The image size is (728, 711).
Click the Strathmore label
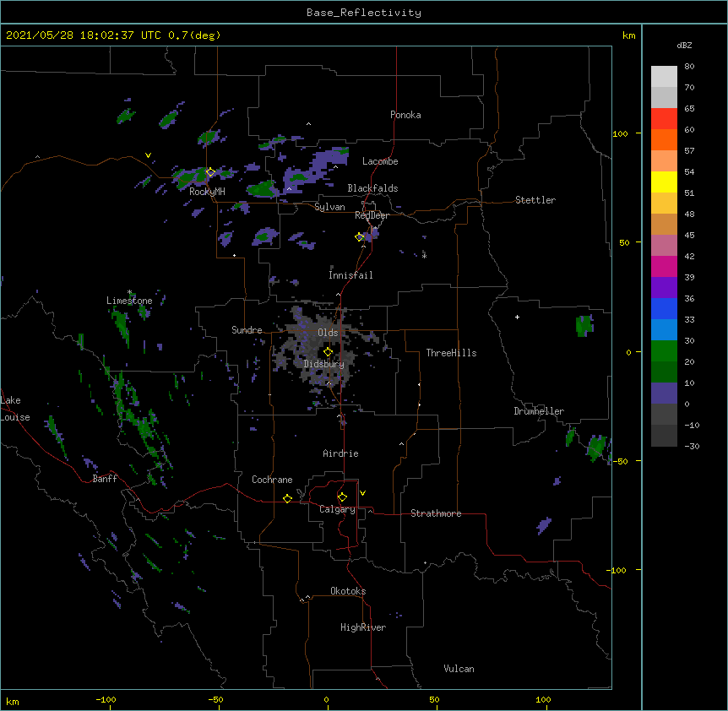(x=436, y=513)
